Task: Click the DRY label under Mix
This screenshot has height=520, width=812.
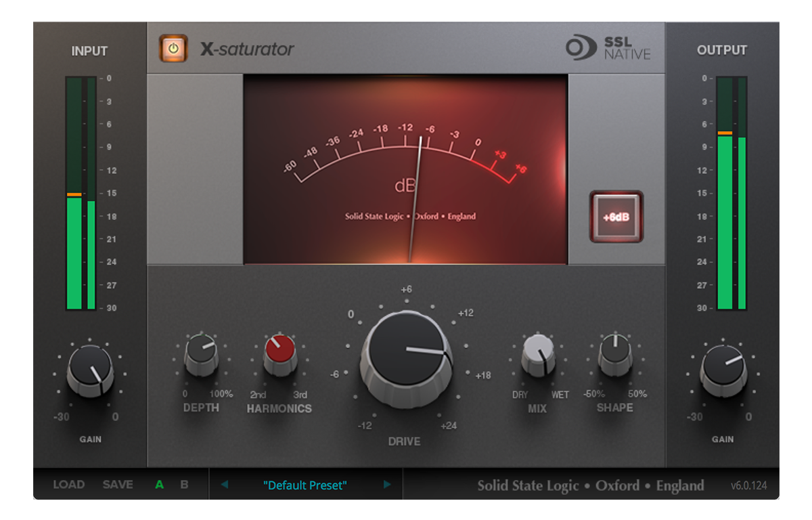Action: [x=520, y=395]
